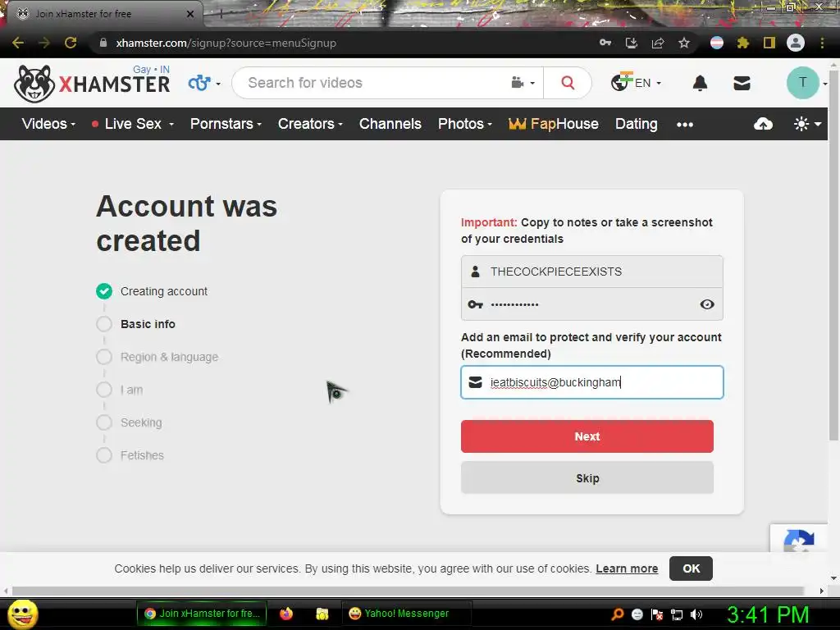The width and height of the screenshot is (840, 630).
Task: Expand the T user avatar menu
Action: 807,83
